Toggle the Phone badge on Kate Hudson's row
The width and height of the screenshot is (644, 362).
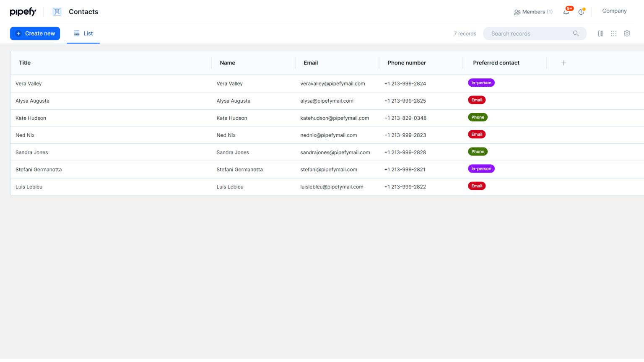pos(478,117)
